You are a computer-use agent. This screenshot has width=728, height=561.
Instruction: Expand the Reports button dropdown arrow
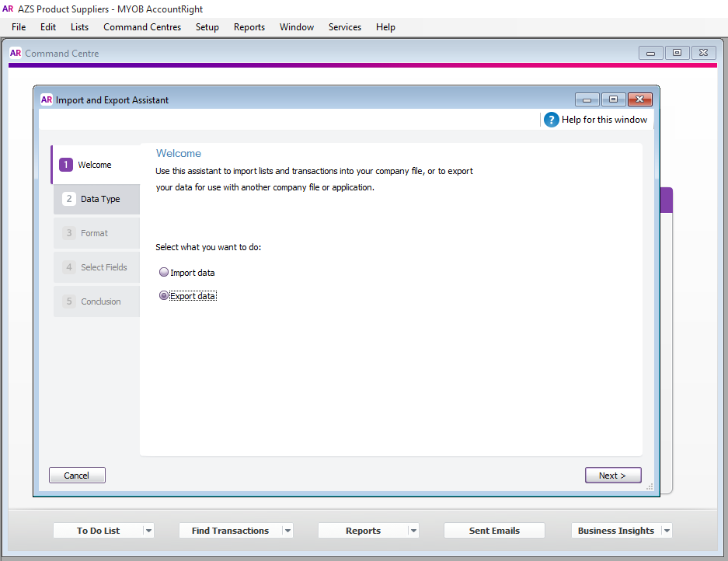[413, 531]
